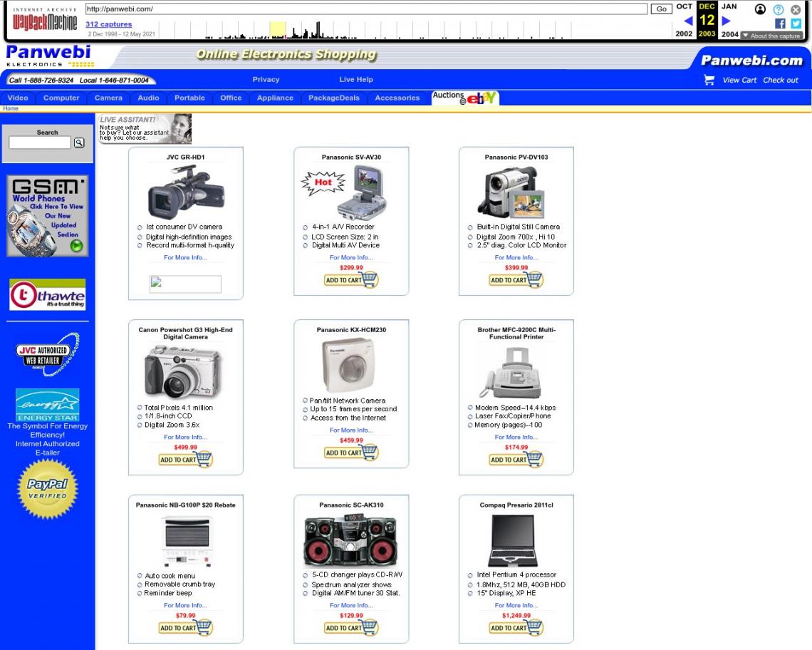This screenshot has height=650, width=812.
Task: Open the shopping cart icon near View Cart
Action: [x=709, y=80]
